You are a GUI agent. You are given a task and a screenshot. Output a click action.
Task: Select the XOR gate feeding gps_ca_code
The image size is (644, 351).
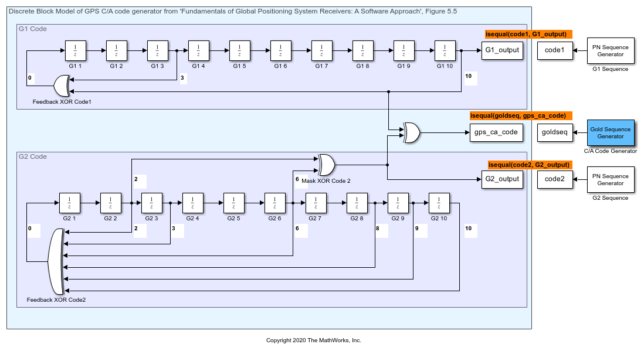pos(411,132)
